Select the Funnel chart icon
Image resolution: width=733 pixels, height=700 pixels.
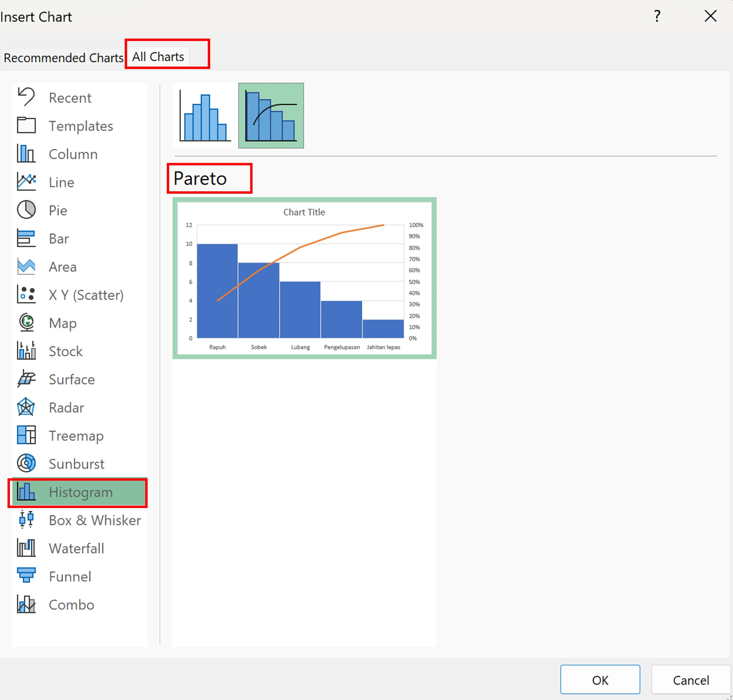26,576
